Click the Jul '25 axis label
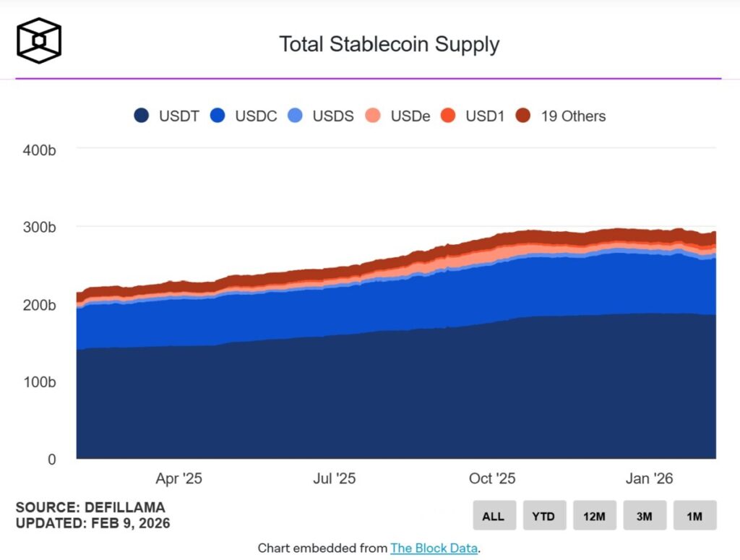This screenshot has height=560, width=740. pos(335,478)
